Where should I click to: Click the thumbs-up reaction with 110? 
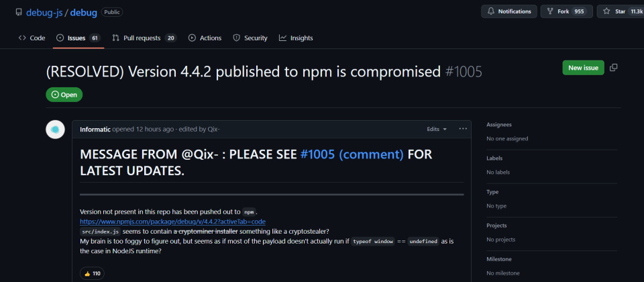click(x=91, y=273)
